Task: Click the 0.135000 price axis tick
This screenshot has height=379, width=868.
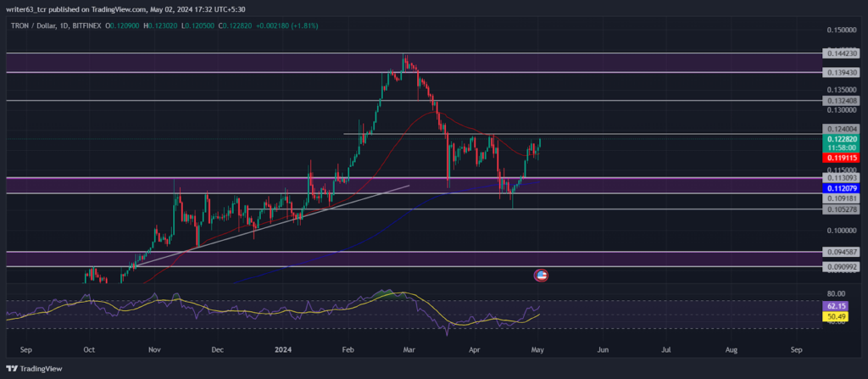Action: tap(842, 90)
